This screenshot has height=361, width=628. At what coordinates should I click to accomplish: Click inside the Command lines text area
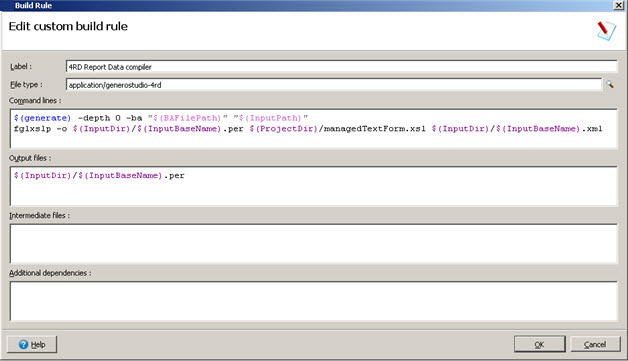[314, 129]
